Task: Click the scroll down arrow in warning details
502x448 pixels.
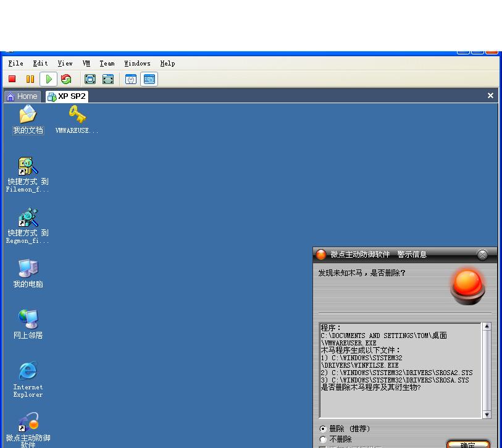Action: click(x=487, y=415)
